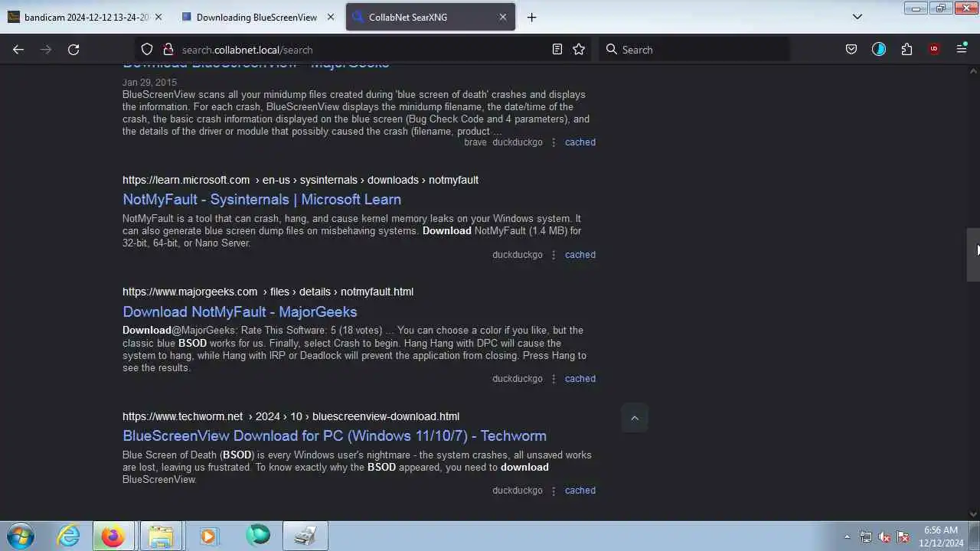
Task: Open the Windows Start menu
Action: pyautogui.click(x=21, y=536)
